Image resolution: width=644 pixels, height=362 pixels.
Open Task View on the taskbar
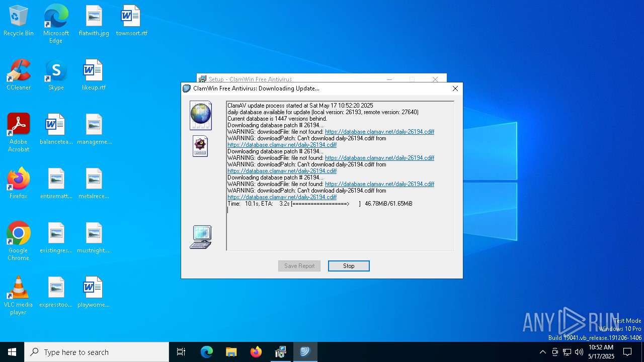pos(181,352)
